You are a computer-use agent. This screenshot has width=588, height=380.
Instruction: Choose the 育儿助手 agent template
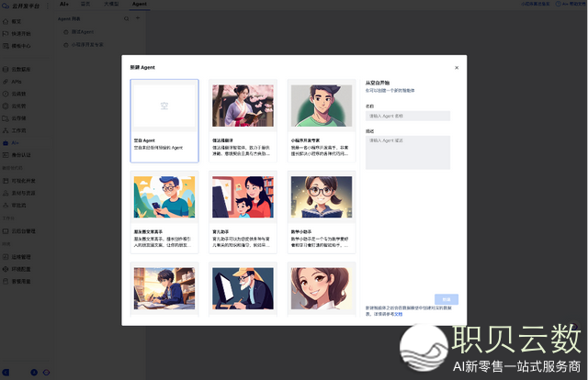(x=243, y=210)
